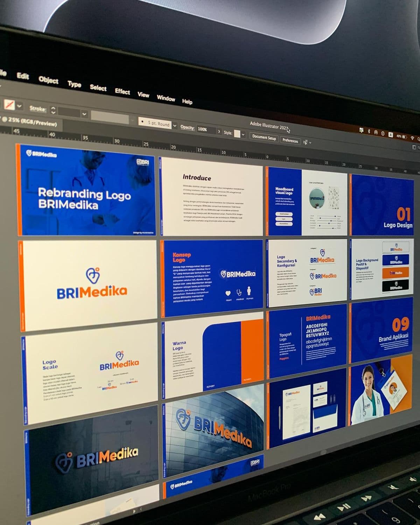This screenshot has width=420, height=525.
Task: Open the Help menu
Action: [187, 101]
